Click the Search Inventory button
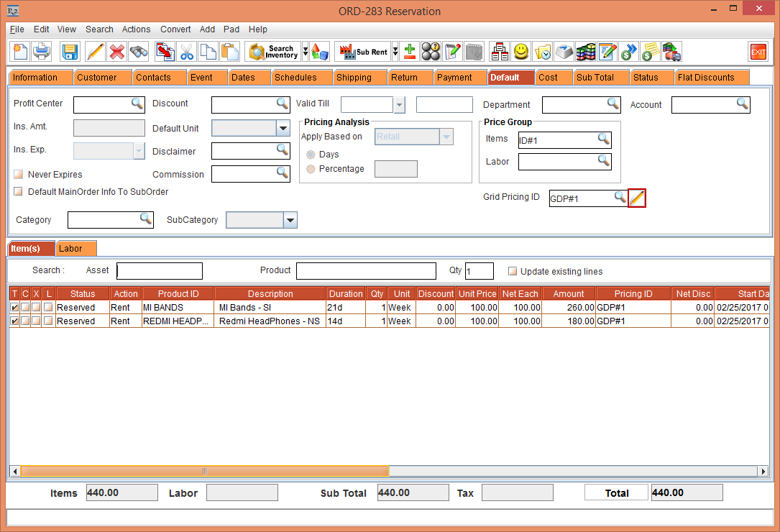Screen dimensions: 780x532 pyautogui.click(x=273, y=52)
